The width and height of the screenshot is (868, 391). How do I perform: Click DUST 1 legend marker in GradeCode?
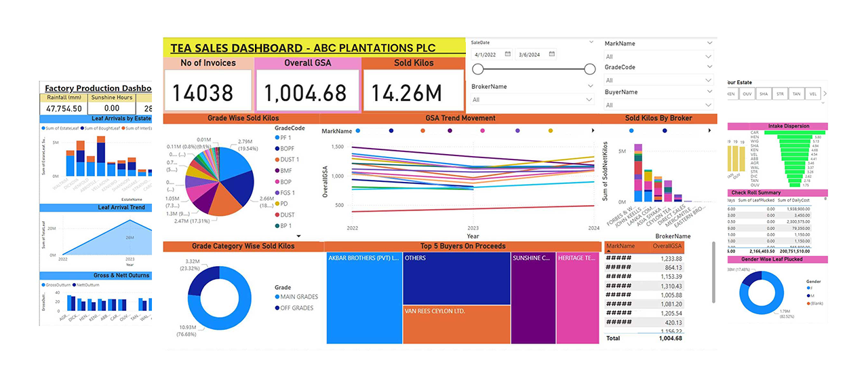point(277,160)
